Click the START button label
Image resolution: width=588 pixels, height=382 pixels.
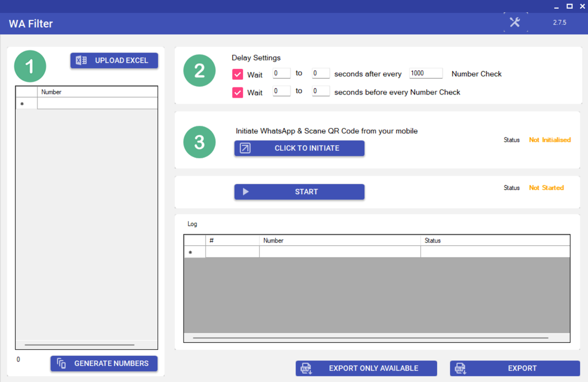pyautogui.click(x=306, y=191)
